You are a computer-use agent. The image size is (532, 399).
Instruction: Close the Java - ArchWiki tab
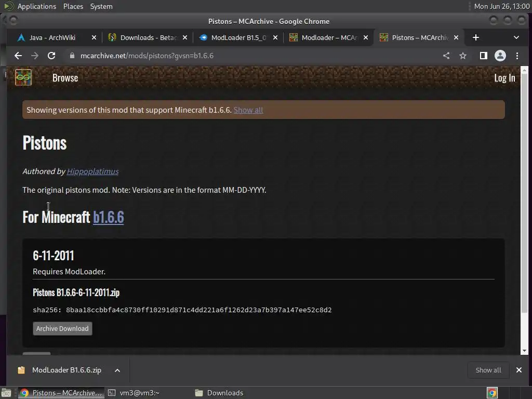click(x=94, y=37)
